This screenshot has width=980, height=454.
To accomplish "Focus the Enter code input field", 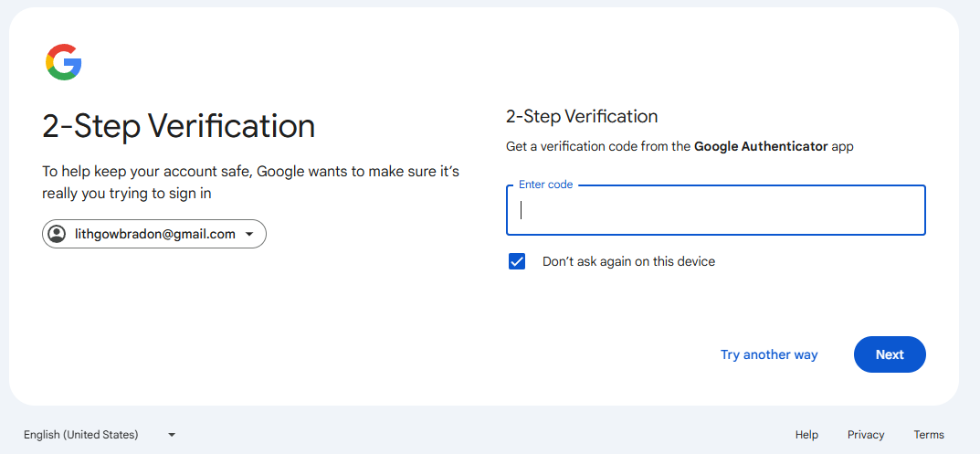I will tap(715, 211).
